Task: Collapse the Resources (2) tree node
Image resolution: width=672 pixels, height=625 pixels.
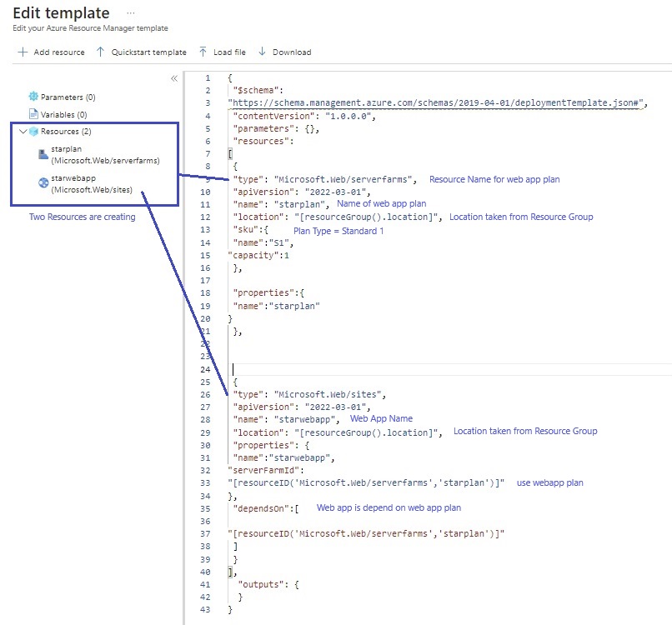Action: [23, 132]
